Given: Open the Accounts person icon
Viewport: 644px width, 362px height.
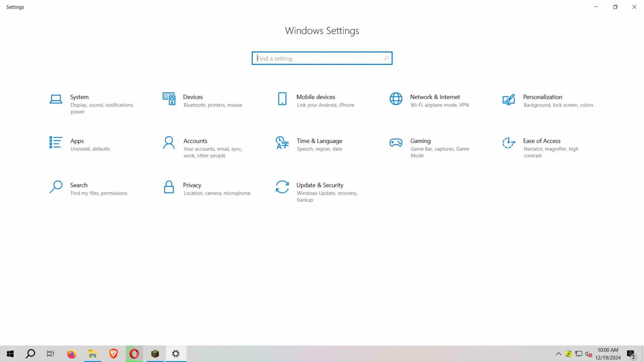Looking at the screenshot, I should point(169,143).
